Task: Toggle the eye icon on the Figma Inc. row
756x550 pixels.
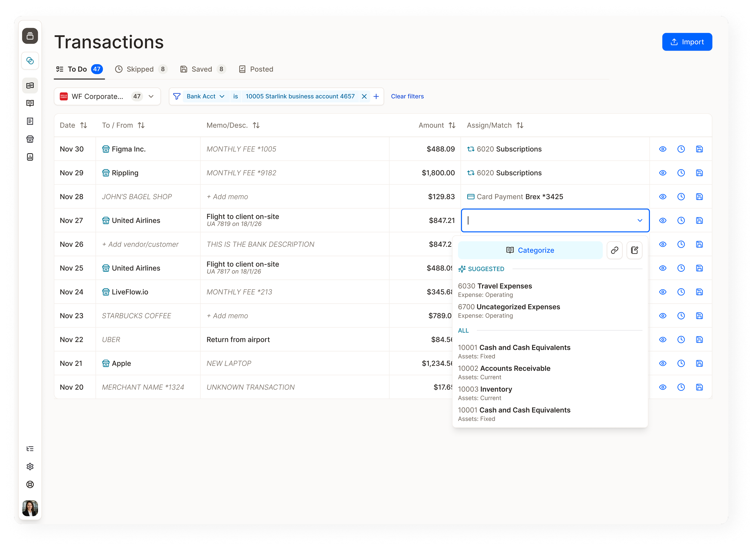Action: (x=662, y=149)
